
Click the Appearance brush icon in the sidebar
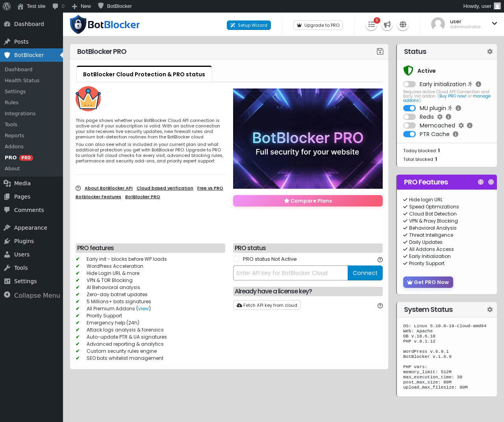coord(7,228)
